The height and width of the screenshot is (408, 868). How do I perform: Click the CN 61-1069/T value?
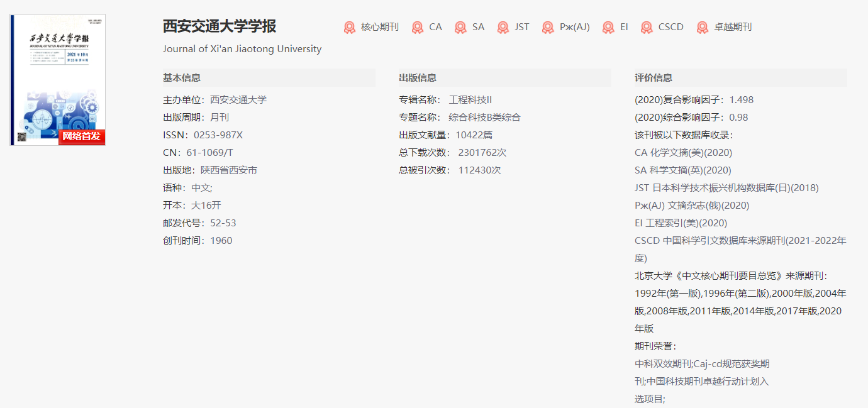[x=209, y=153]
